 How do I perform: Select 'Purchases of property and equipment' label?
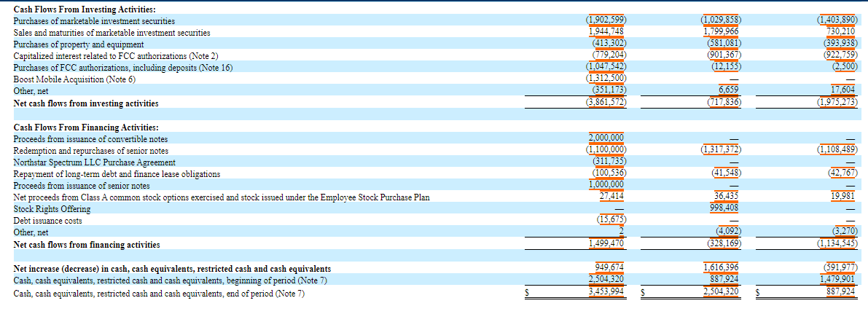point(79,44)
